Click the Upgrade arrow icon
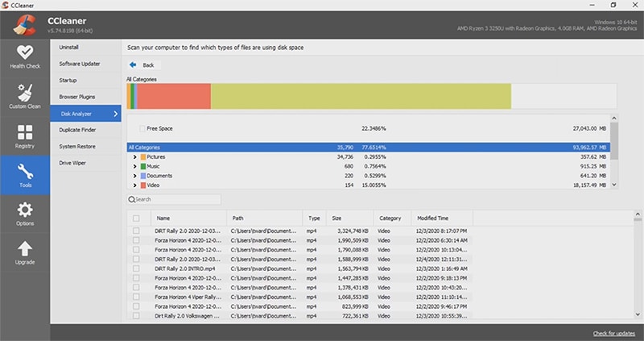Viewport: 644px width, 341px height. coord(25,249)
